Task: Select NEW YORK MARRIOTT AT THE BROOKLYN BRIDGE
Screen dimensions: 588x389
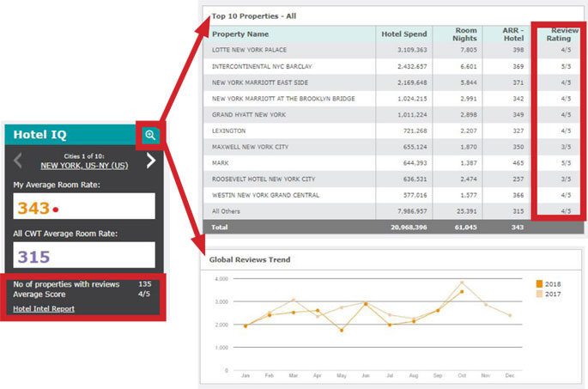Action: click(x=393, y=99)
